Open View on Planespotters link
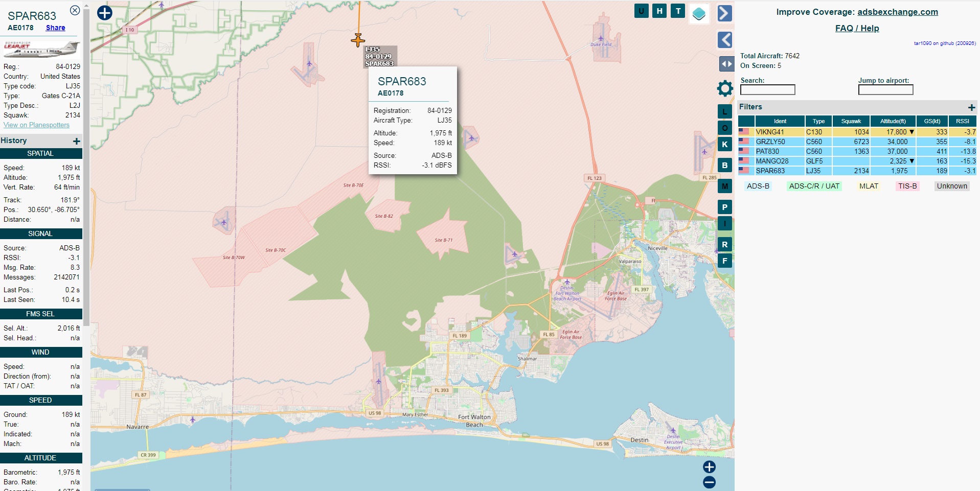The width and height of the screenshot is (980, 491). (x=36, y=125)
